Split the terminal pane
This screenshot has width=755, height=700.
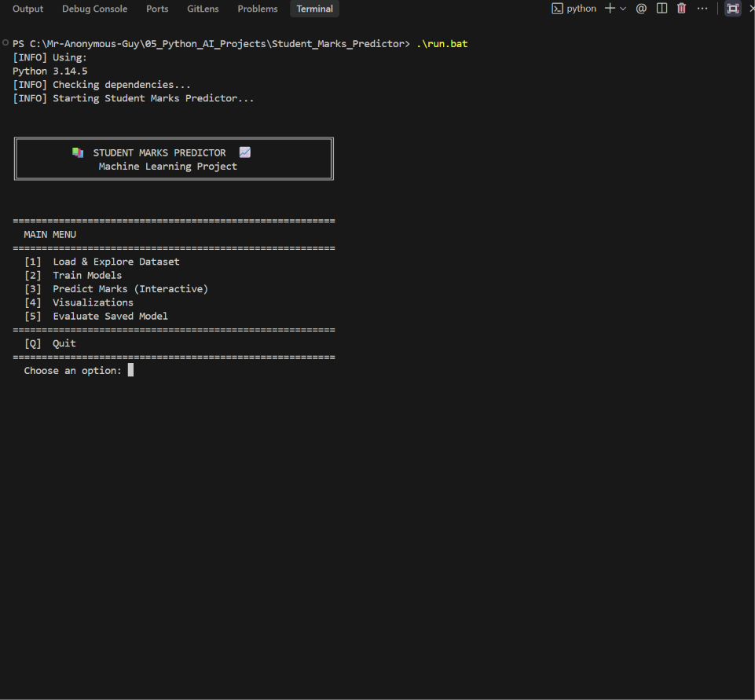pyautogui.click(x=662, y=9)
